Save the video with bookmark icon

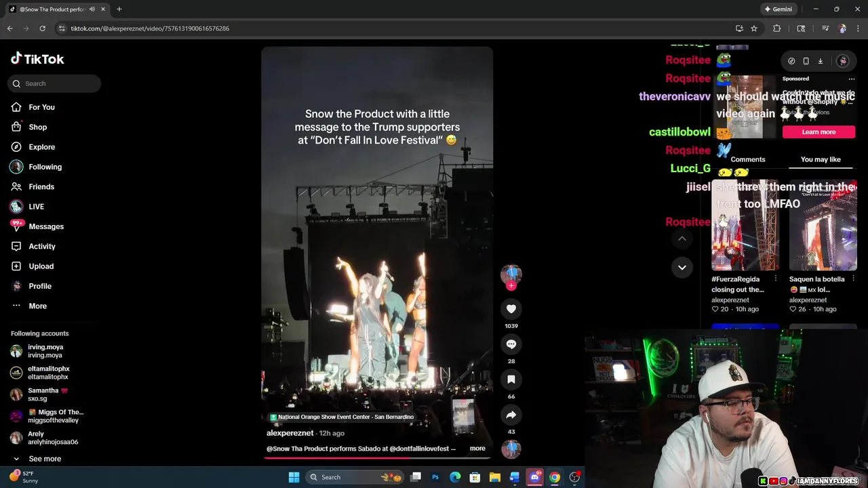pyautogui.click(x=511, y=380)
